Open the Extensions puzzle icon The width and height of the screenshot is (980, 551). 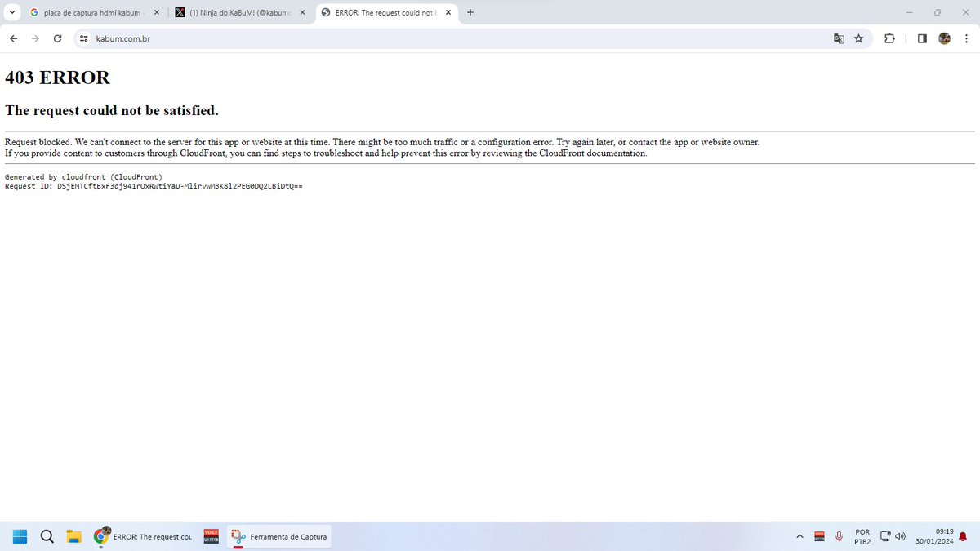pos(889,38)
